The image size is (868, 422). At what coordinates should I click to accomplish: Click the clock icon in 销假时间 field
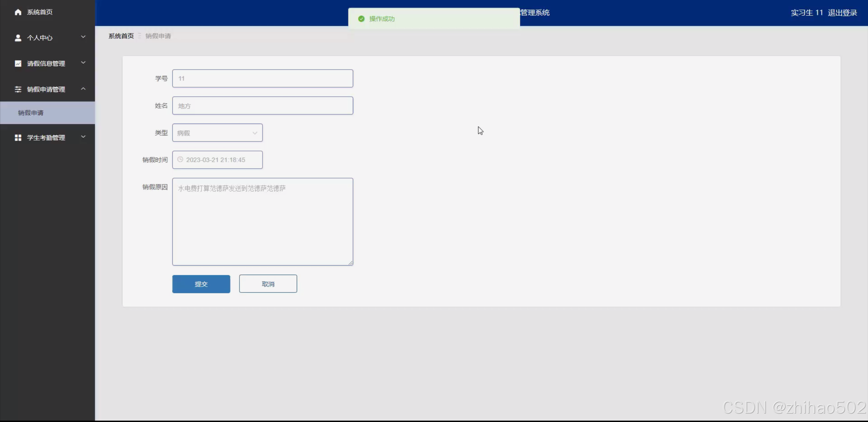pos(180,159)
